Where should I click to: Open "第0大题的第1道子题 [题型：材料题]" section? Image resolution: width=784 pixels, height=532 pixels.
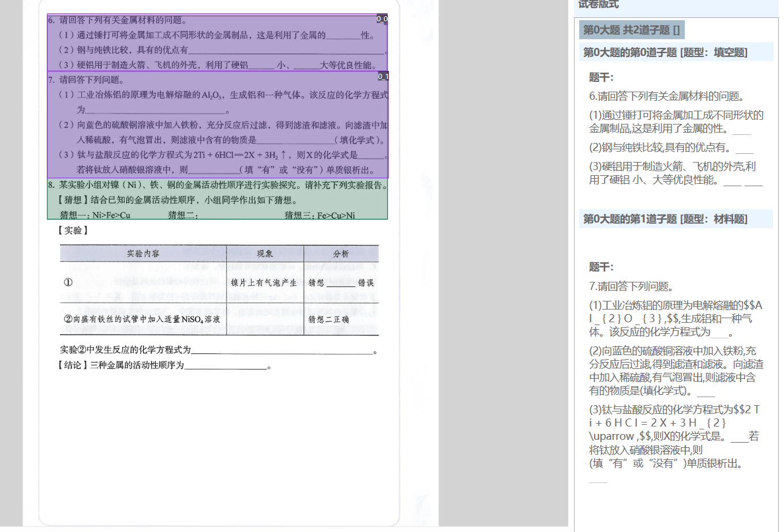click(676, 219)
